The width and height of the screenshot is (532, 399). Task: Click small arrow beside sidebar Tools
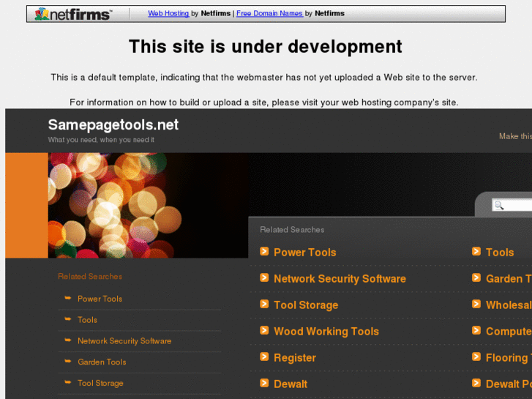pyautogui.click(x=68, y=319)
